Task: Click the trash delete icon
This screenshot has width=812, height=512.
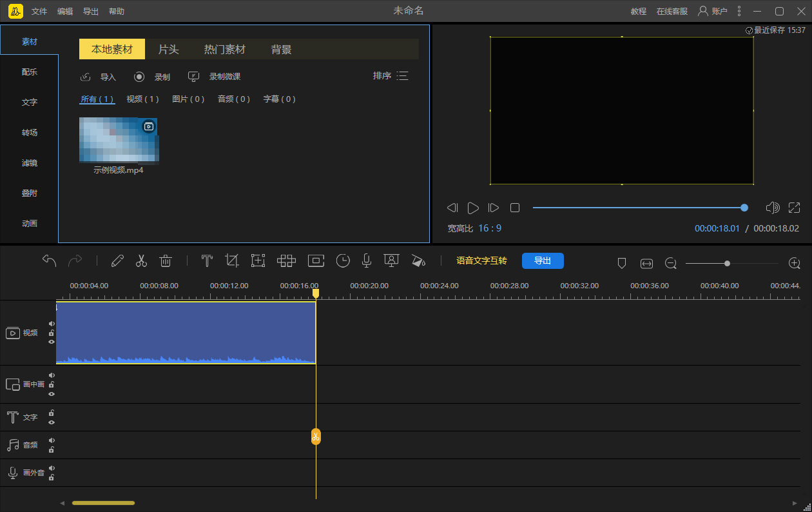Action: [166, 261]
